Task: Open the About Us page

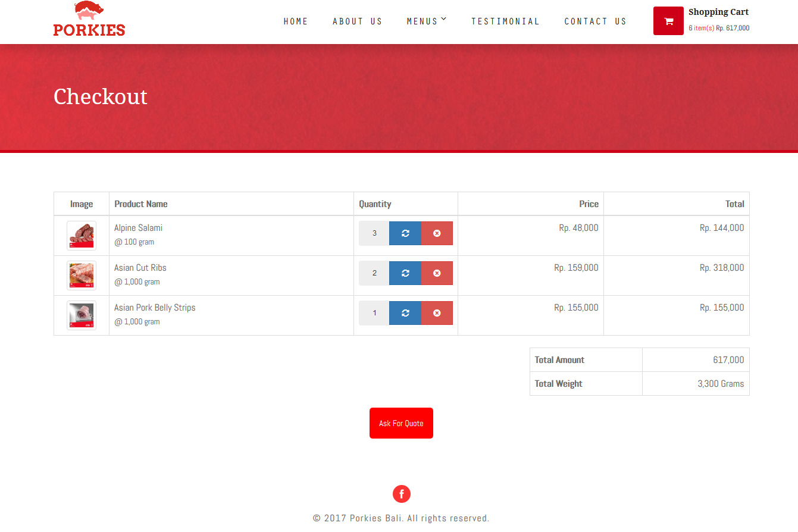Action: [357, 21]
